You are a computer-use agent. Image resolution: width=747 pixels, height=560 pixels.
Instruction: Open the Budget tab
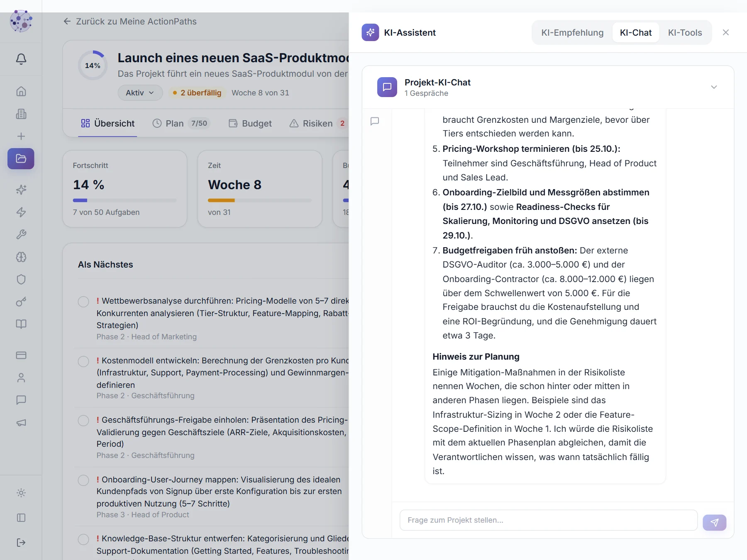[250, 123]
